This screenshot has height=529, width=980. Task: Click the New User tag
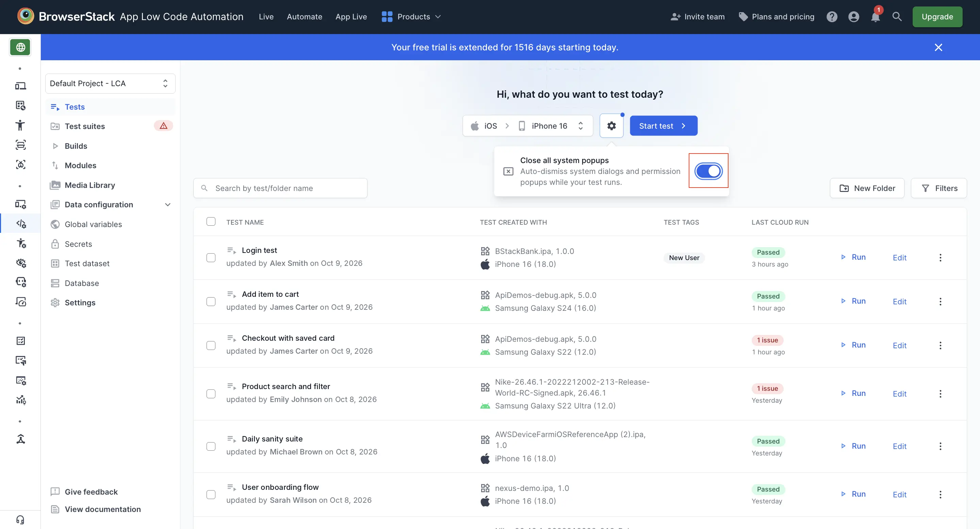[684, 258]
